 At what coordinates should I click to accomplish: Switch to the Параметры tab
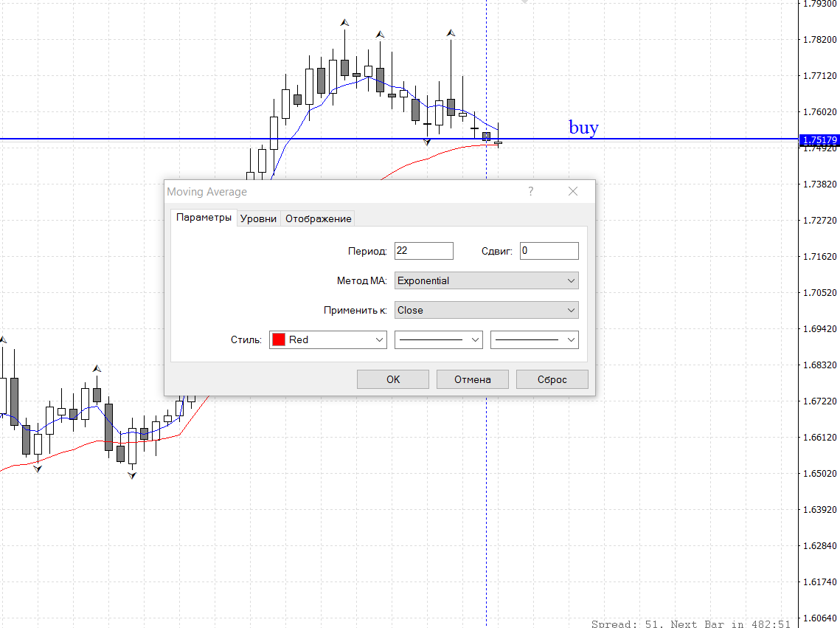[204, 218]
